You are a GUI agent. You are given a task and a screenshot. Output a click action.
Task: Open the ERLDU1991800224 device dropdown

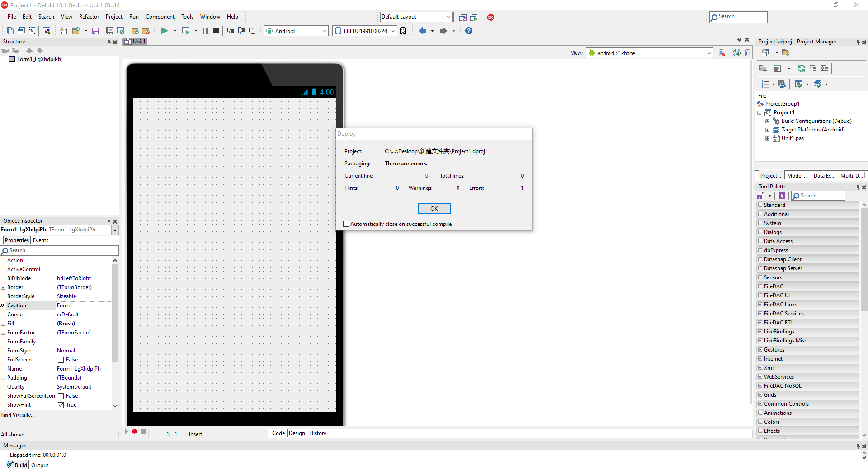393,31
